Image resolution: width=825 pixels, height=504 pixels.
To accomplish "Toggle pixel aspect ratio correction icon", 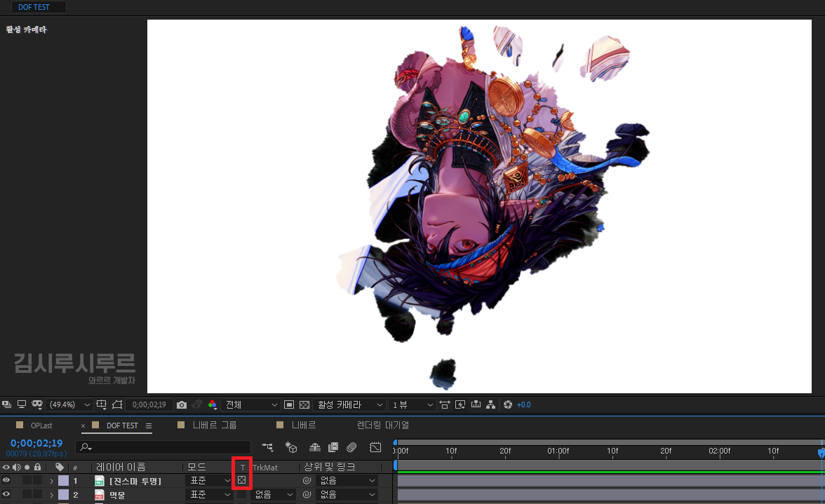I will tap(445, 404).
